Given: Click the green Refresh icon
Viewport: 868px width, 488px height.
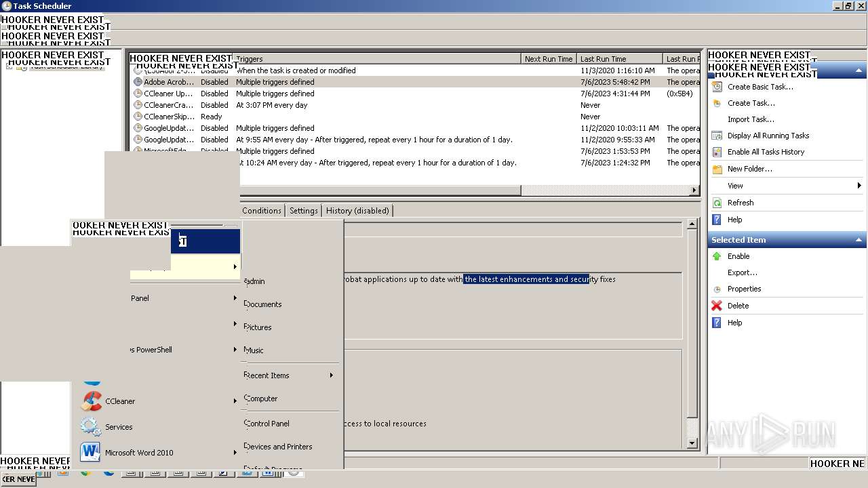Looking at the screenshot, I should (717, 203).
